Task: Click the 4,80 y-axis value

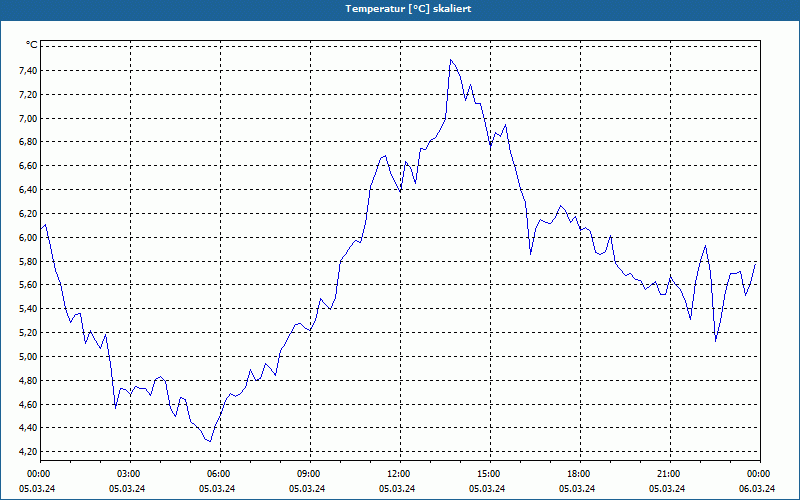Action: [x=28, y=381]
